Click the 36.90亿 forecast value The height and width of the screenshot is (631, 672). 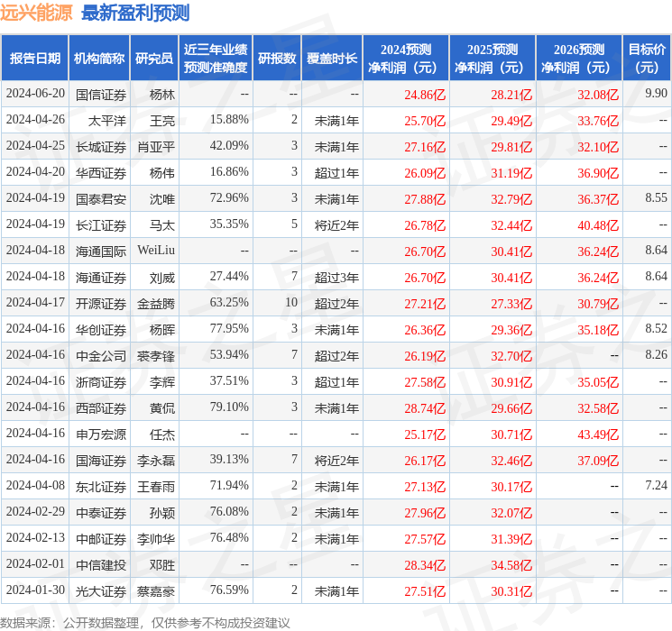click(x=598, y=173)
